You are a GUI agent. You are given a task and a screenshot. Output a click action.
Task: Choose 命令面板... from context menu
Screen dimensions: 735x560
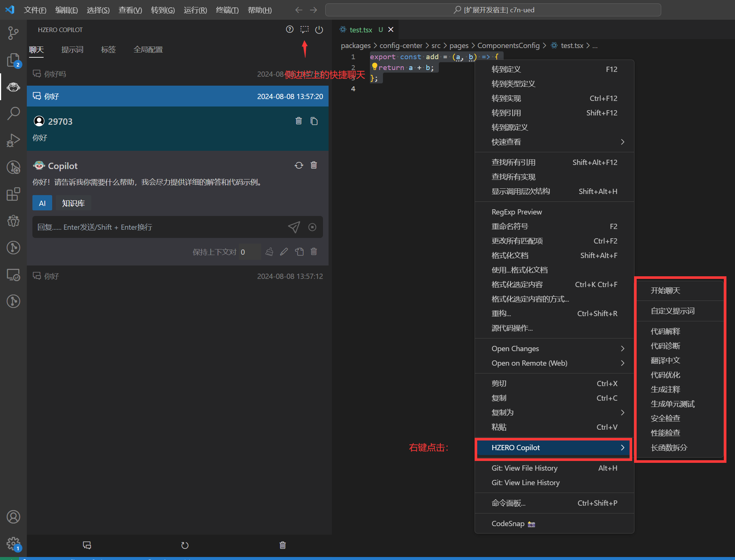coord(554,503)
